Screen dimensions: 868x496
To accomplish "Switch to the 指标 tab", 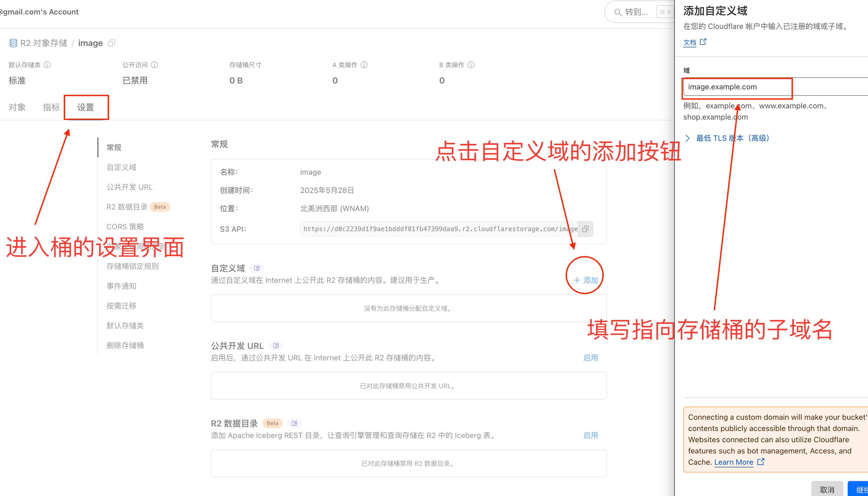I will [x=51, y=107].
